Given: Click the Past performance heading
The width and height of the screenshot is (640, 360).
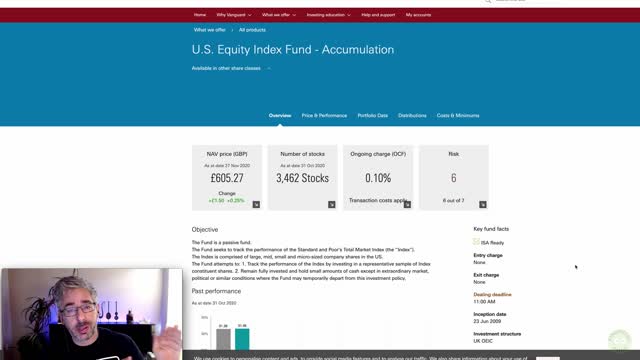Looking at the screenshot, I should [216, 291].
